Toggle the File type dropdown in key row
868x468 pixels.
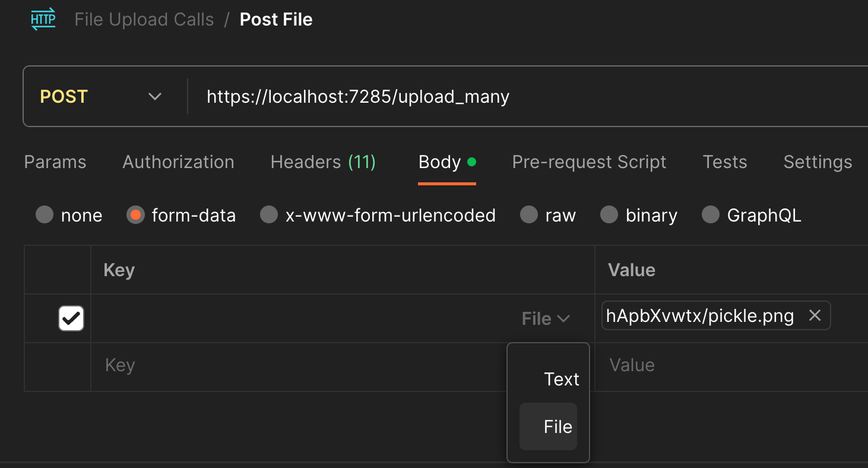(546, 319)
